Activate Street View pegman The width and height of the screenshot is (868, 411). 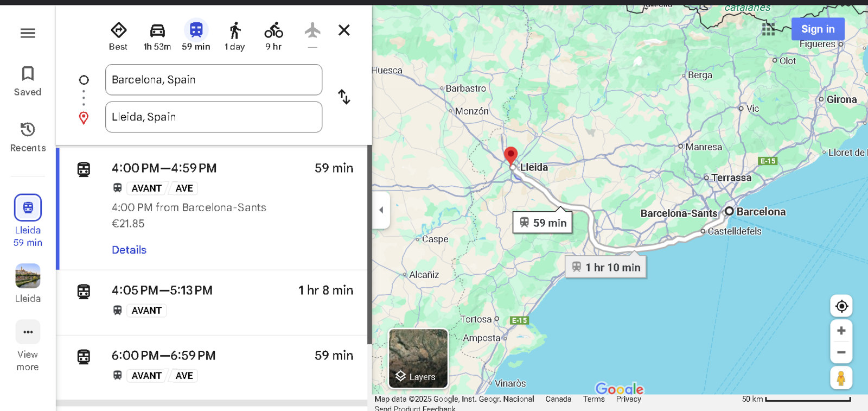(841, 378)
